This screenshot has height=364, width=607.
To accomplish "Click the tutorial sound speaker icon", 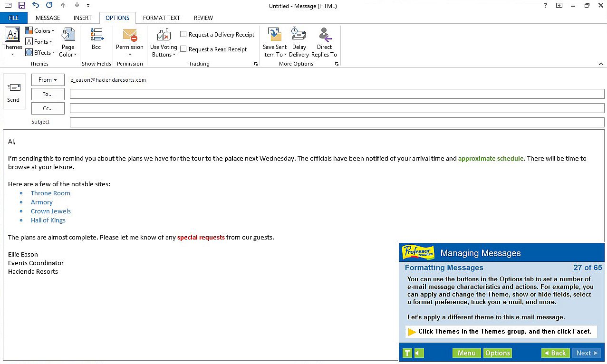I will coord(419,353).
